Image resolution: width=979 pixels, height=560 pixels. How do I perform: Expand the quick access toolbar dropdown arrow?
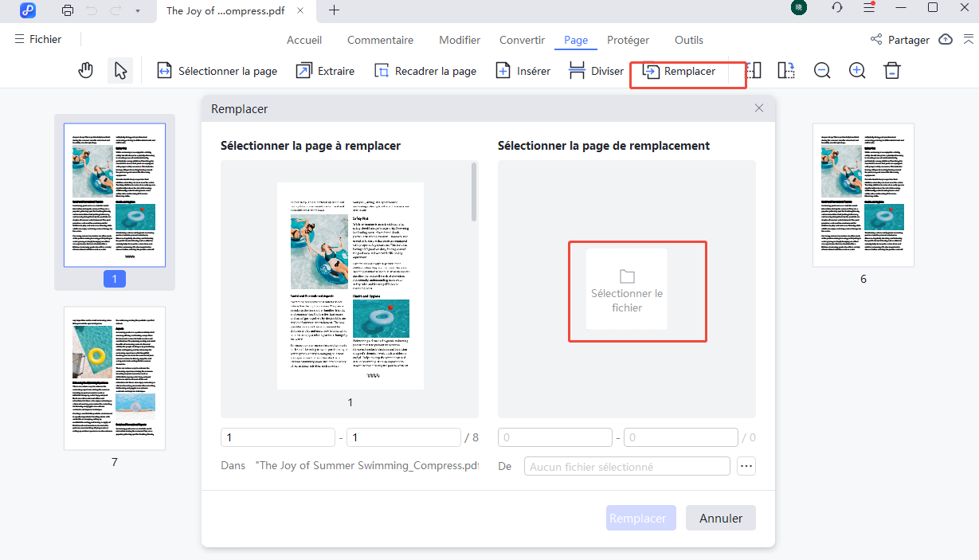click(x=138, y=10)
